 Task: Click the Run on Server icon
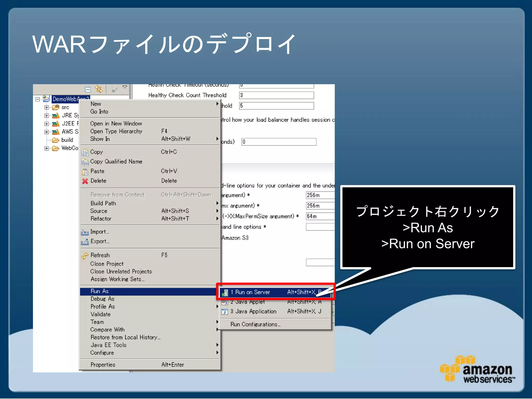pyautogui.click(x=225, y=293)
